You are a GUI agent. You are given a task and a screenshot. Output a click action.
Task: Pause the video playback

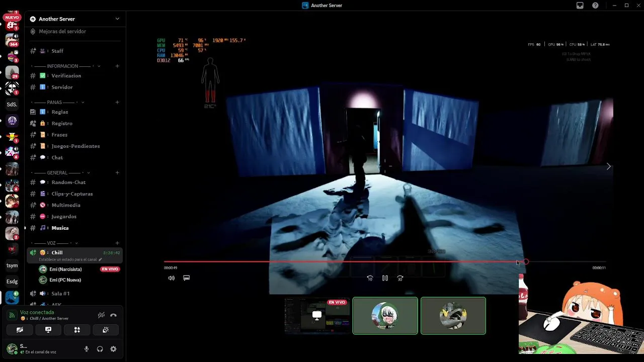point(385,278)
